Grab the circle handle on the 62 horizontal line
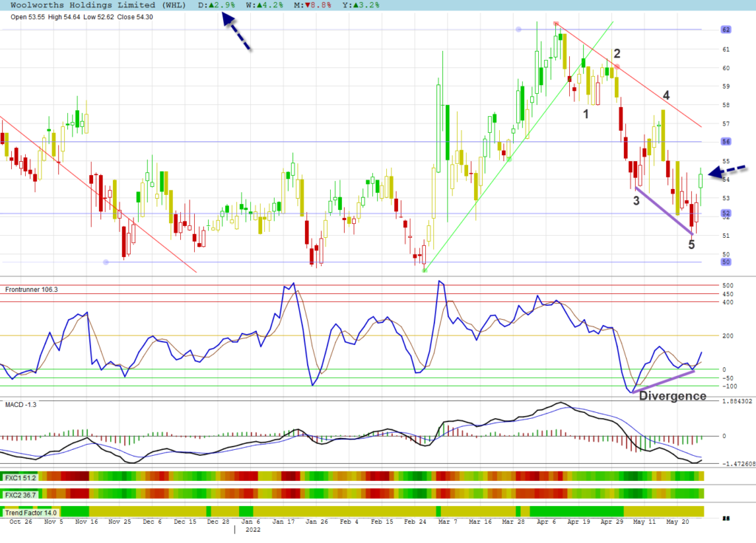This screenshot has height=543, width=756. (x=519, y=30)
